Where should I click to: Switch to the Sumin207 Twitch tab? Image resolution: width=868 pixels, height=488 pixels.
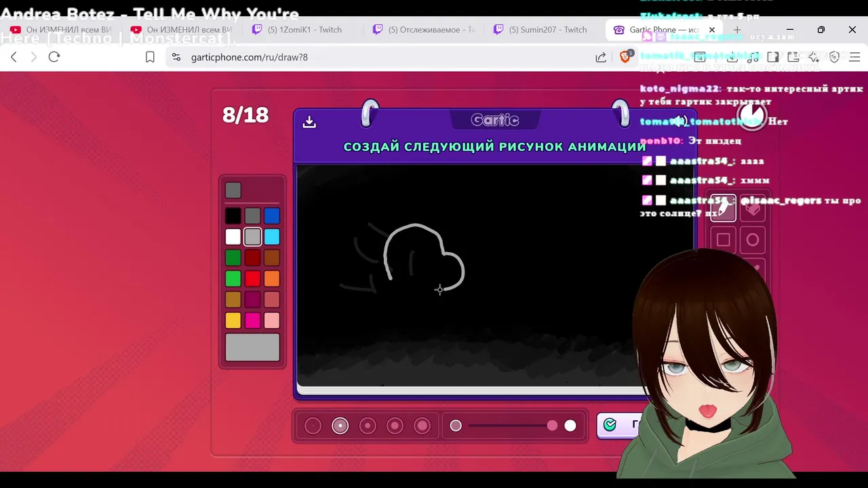[x=544, y=30]
